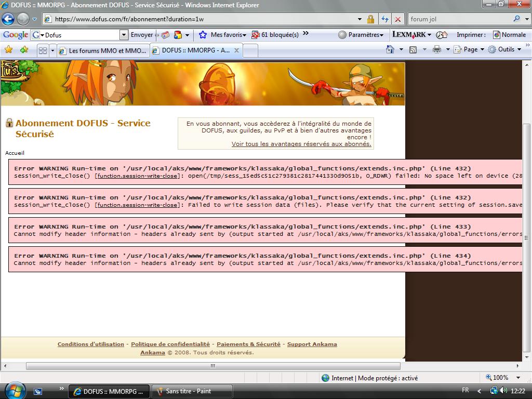
Task: Open a new blank tab
Action: tap(250, 50)
